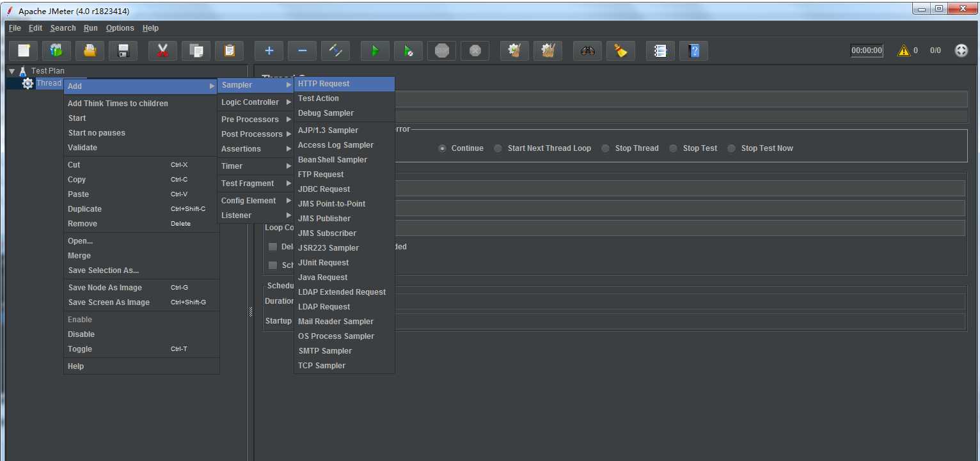
Task: Click Disable in the context menu
Action: (x=141, y=334)
